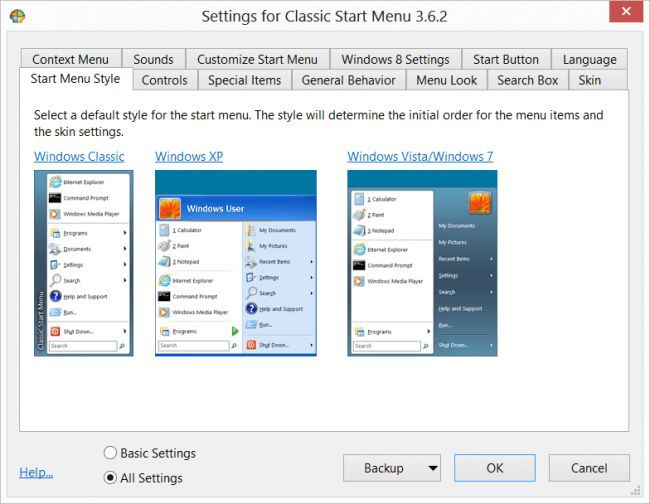Click the Windows XP link

[x=189, y=157]
